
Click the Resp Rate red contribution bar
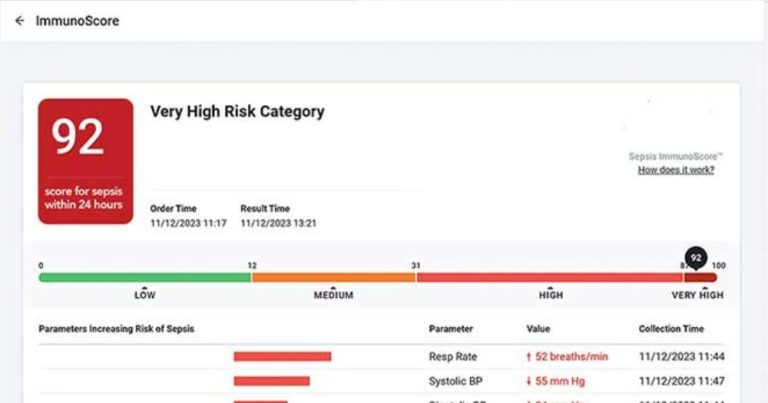pos(282,356)
